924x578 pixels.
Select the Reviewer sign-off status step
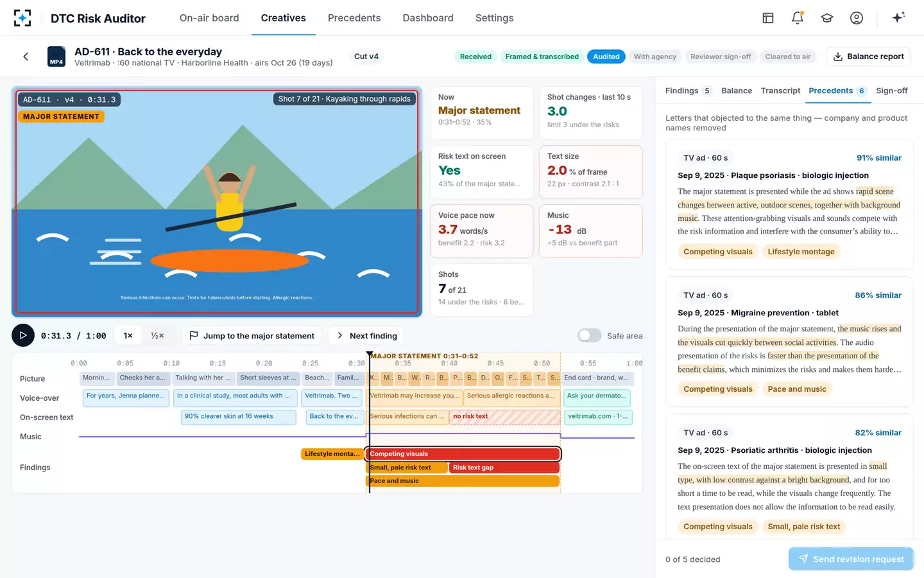click(721, 57)
